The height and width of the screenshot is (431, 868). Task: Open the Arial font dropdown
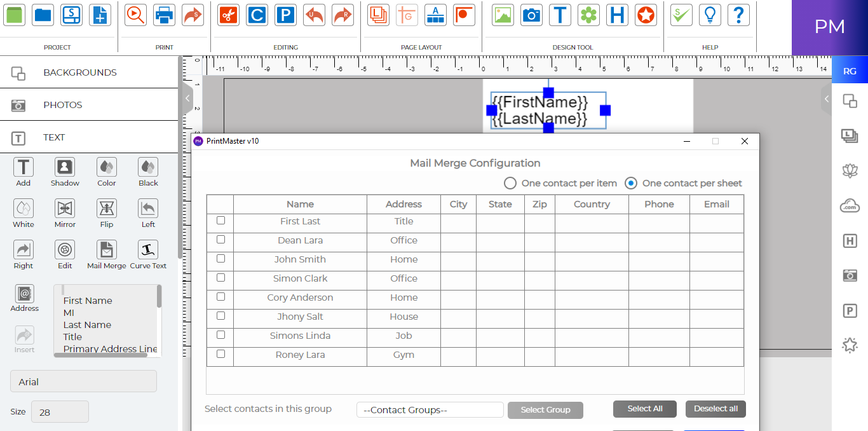83,381
